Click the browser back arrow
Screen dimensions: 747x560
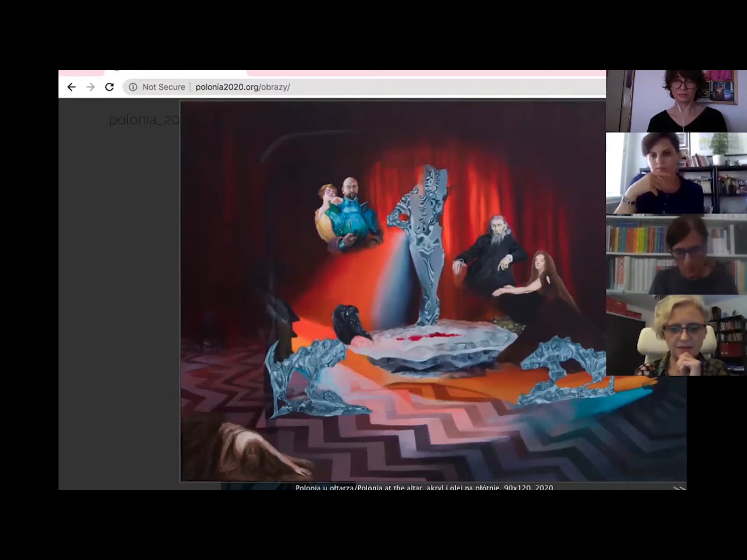tap(71, 87)
